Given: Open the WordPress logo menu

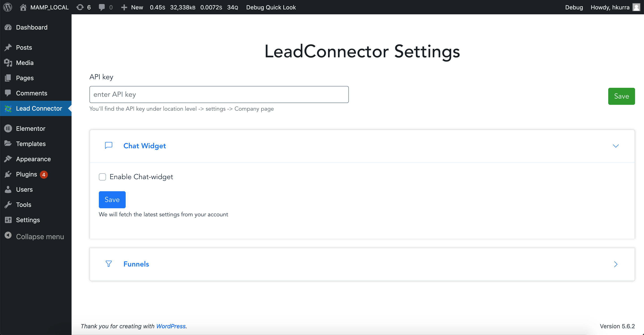Looking at the screenshot, I should tap(8, 7).
